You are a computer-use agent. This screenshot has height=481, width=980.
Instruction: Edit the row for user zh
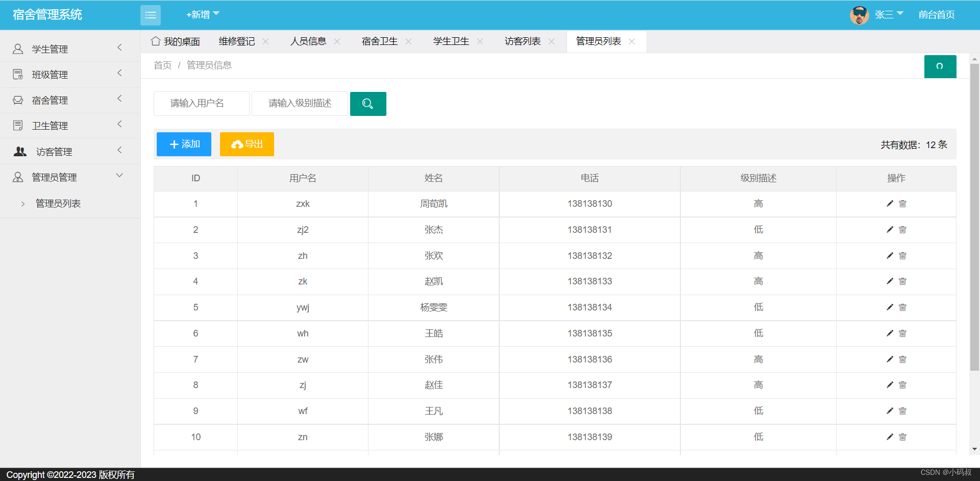pos(890,256)
